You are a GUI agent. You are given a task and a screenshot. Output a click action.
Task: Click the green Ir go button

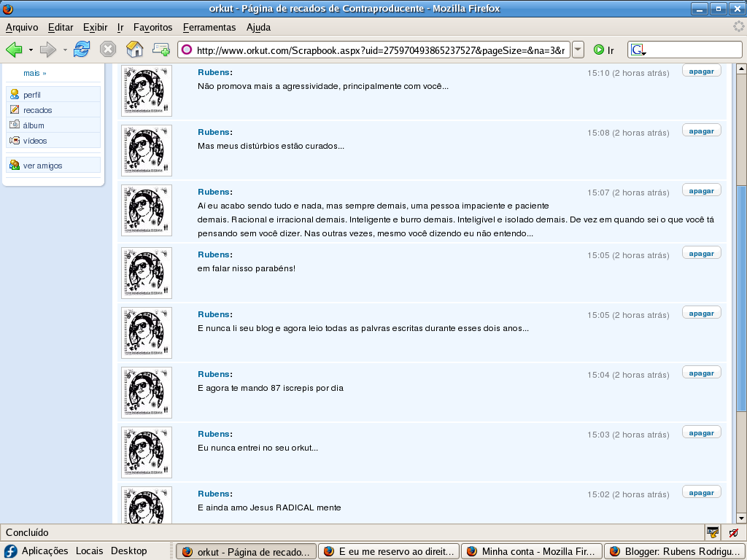pyautogui.click(x=603, y=50)
